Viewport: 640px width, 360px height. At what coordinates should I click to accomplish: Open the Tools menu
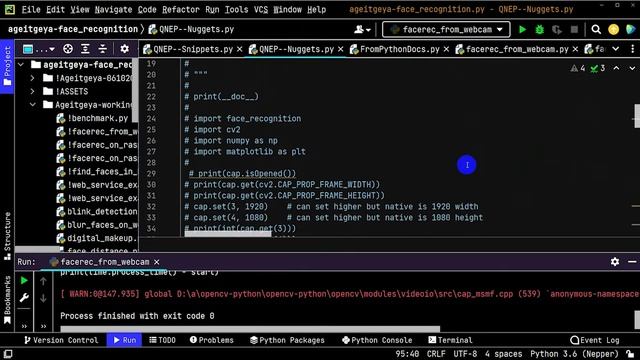click(x=236, y=9)
